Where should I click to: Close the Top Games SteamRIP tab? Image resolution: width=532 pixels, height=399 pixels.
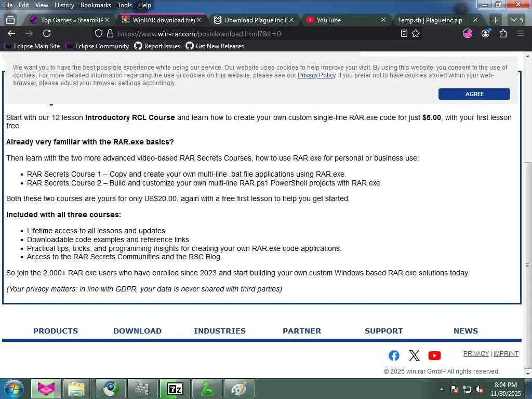[x=107, y=20]
